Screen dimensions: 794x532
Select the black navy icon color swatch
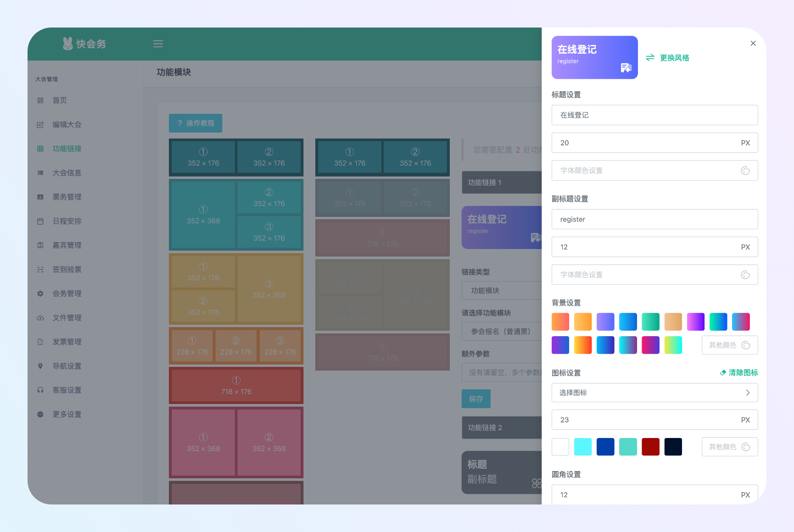point(673,447)
